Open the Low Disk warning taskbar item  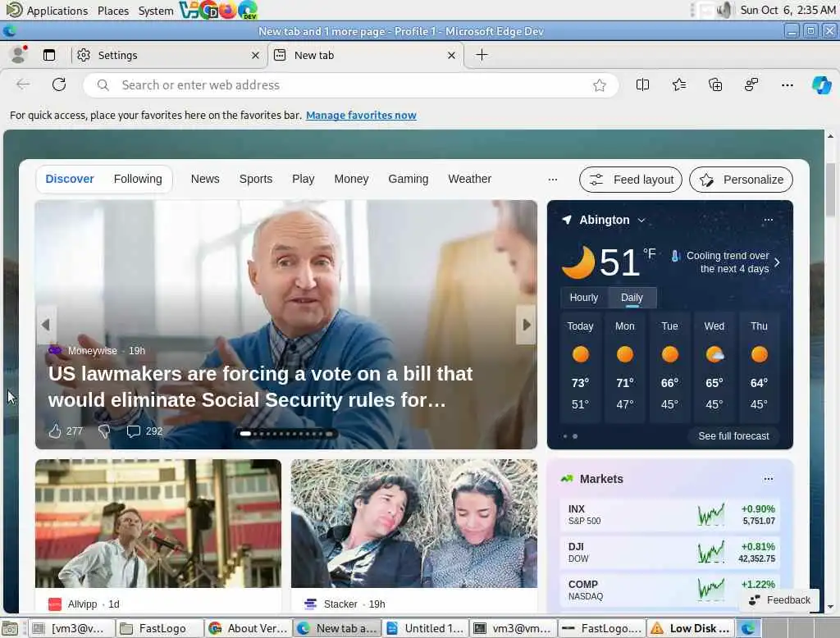(x=690, y=628)
